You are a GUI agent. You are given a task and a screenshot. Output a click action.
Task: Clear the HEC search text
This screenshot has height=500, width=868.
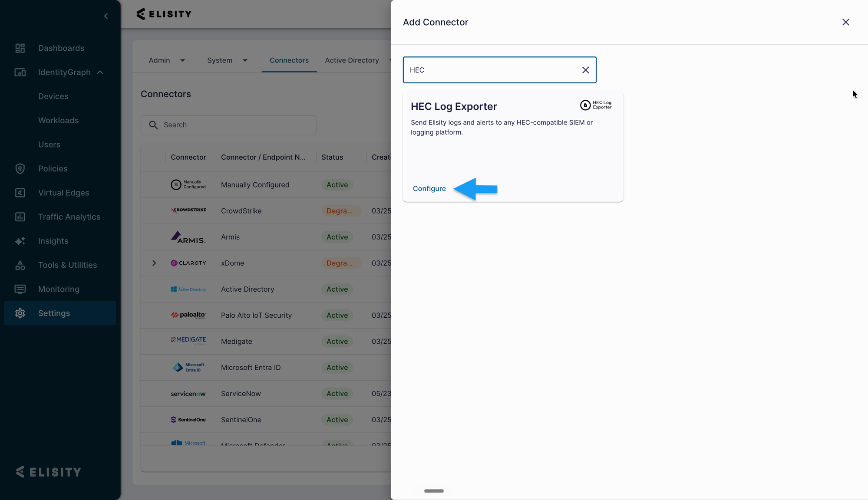585,70
